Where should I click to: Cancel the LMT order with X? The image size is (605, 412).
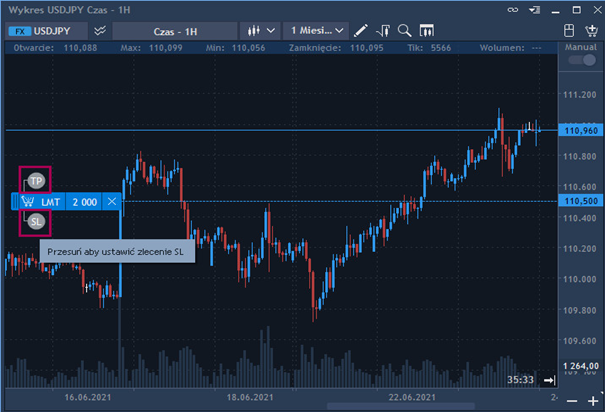(112, 201)
